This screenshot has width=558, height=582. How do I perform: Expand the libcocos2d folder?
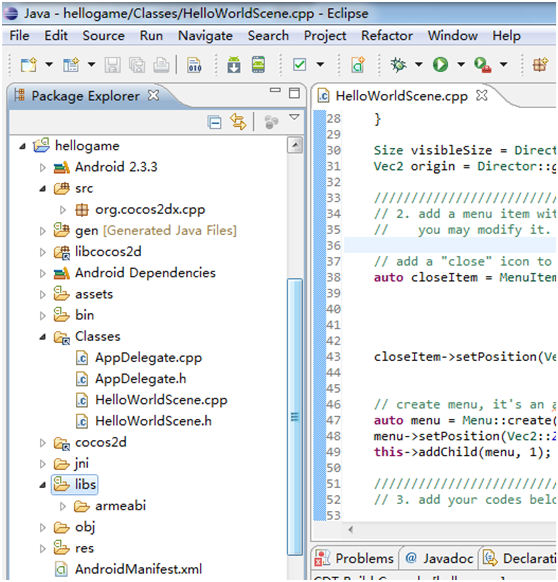pos(43,252)
